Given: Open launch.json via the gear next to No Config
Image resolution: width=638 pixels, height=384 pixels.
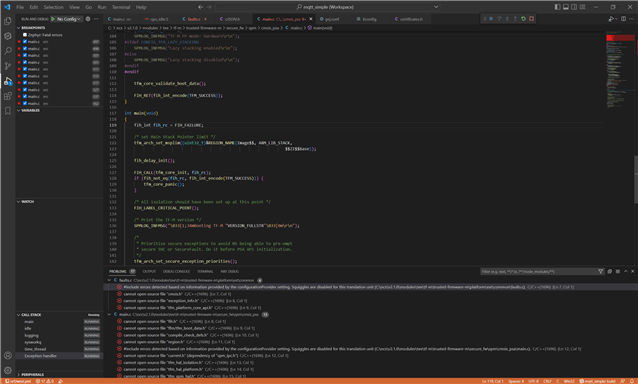Looking at the screenshot, I should click(x=88, y=19).
